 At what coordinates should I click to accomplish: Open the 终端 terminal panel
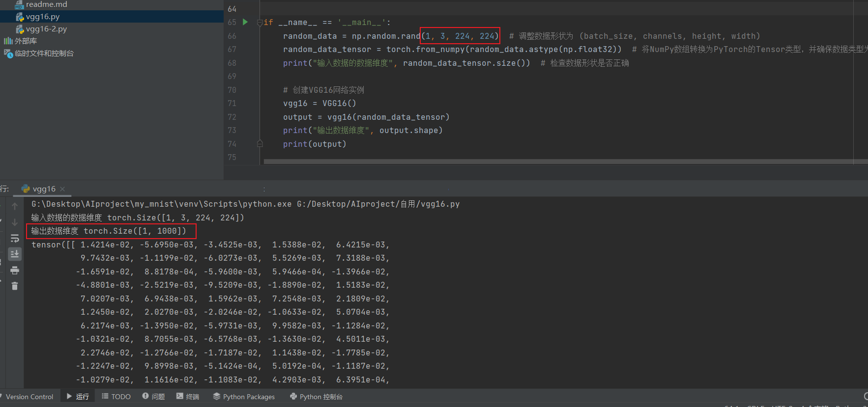click(x=188, y=397)
